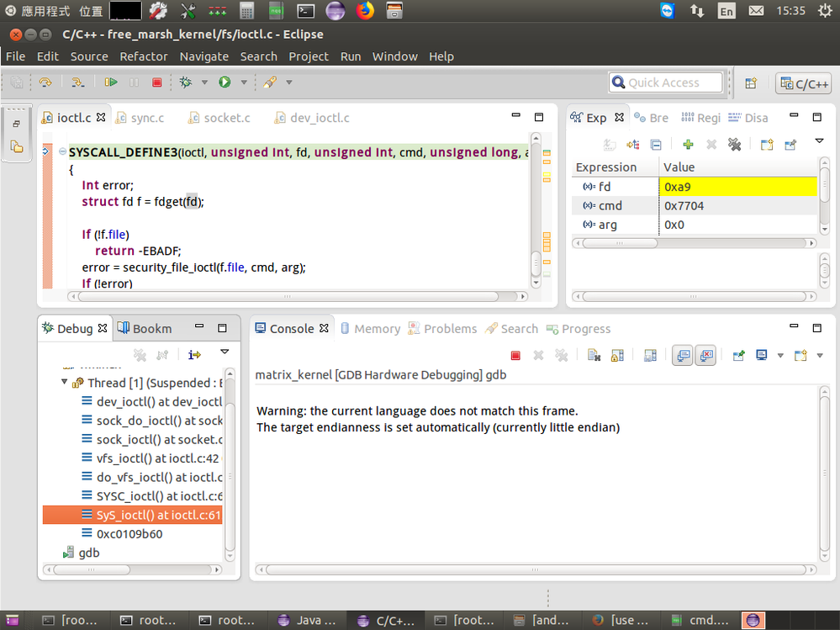
Task: Toggle Show Logical Structure in Expressions view
Action: [632, 144]
